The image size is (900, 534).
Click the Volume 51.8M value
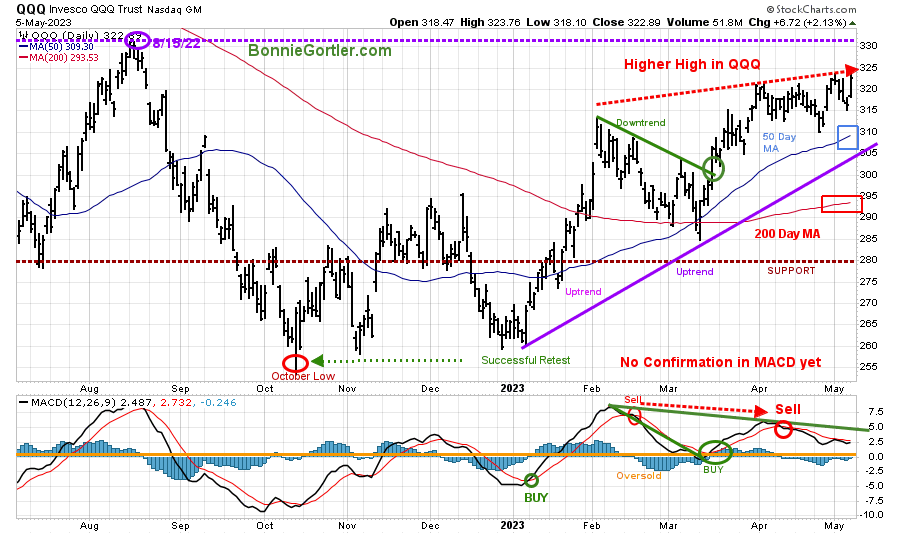point(703,22)
